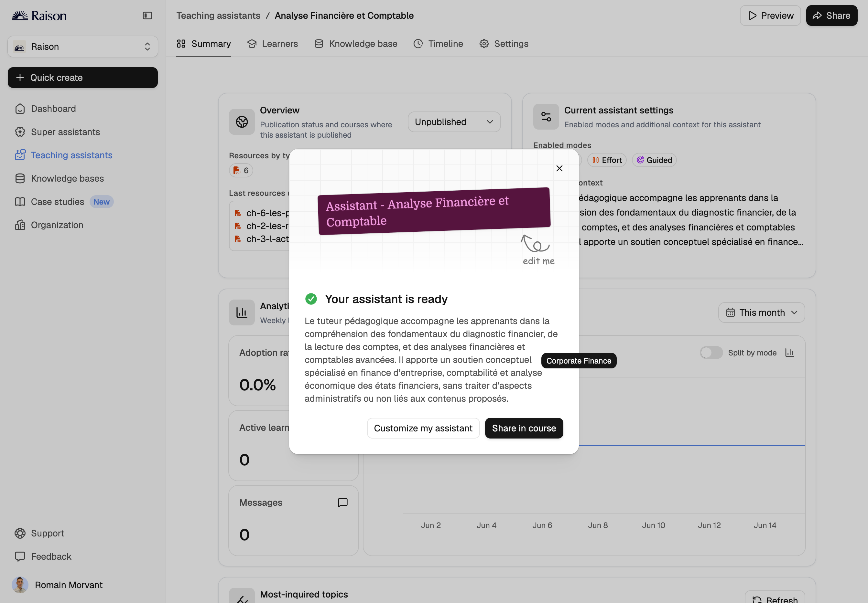Click the Knowledge bases database icon
Viewport: 868px width, 603px height.
pyautogui.click(x=20, y=178)
